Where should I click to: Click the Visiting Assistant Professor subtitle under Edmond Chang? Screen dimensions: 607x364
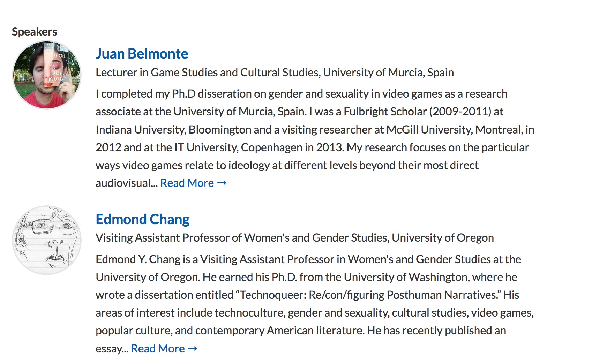pos(295,238)
